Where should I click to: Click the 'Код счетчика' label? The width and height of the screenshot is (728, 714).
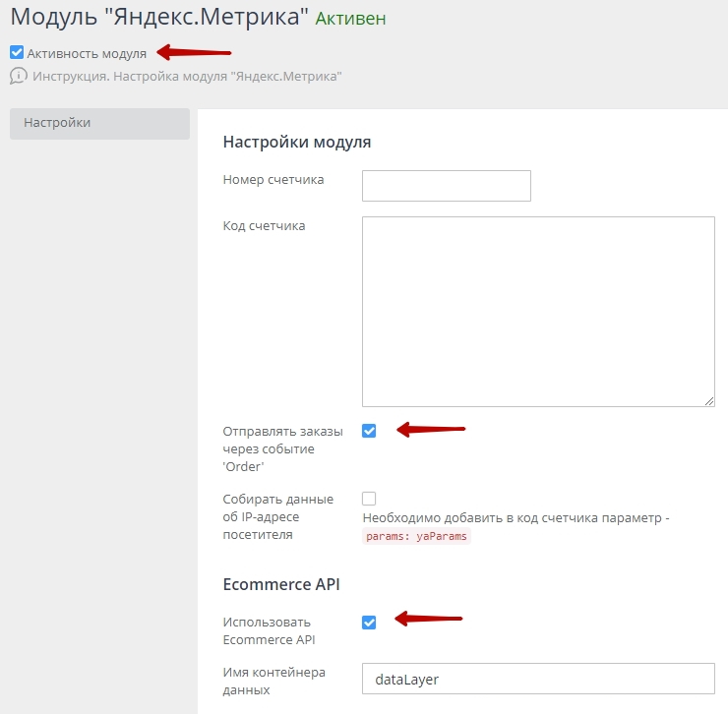point(265,226)
